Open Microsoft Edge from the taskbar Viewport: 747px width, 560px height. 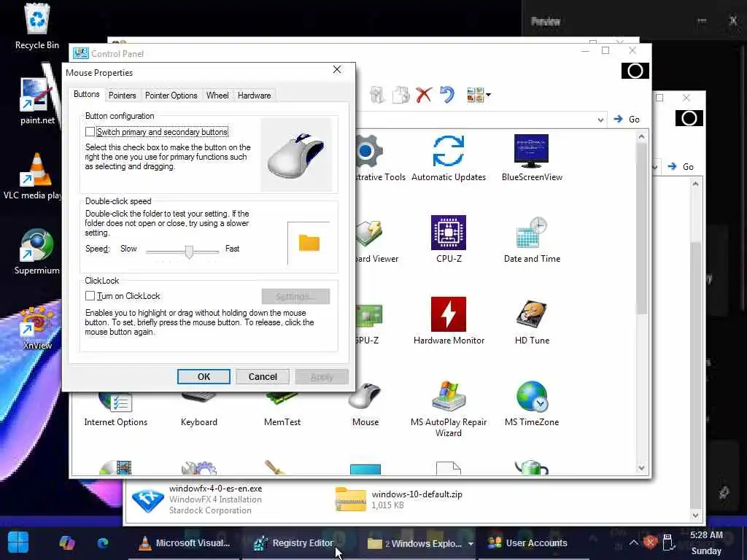tap(103, 542)
